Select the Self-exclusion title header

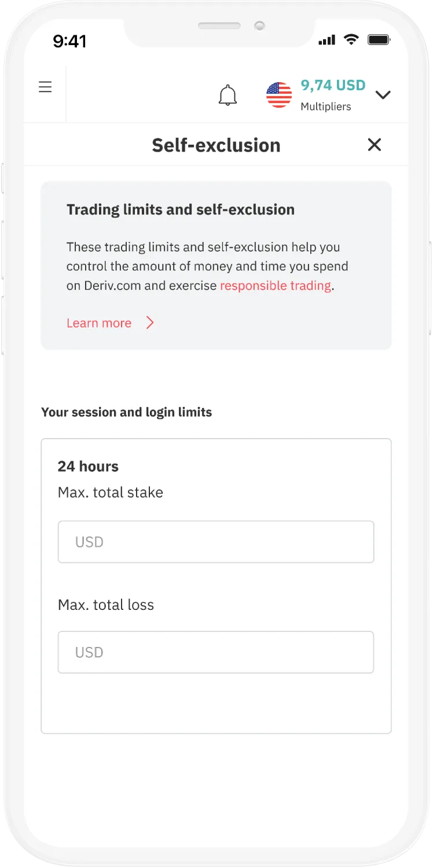(x=215, y=145)
